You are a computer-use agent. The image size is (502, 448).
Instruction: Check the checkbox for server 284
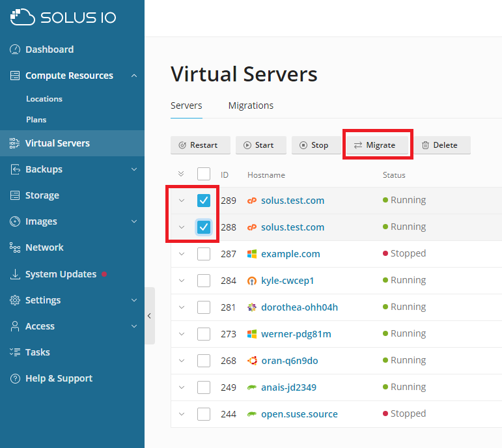point(204,281)
